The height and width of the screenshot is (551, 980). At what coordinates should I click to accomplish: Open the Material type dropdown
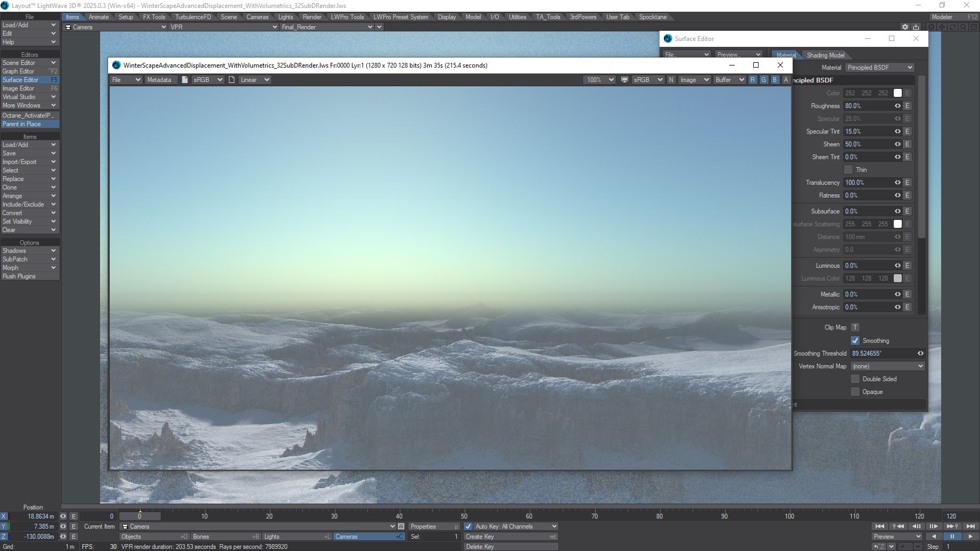879,68
